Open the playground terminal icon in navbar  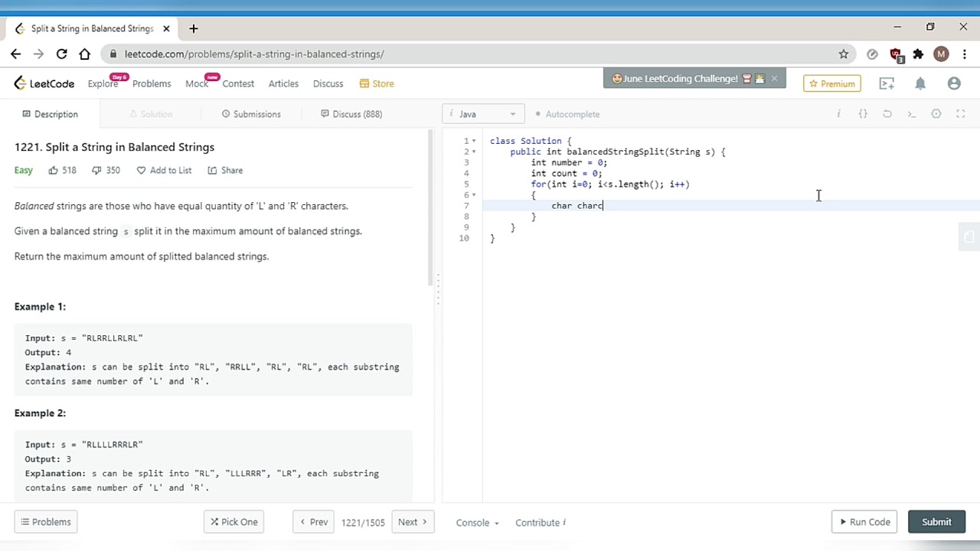pos(887,83)
